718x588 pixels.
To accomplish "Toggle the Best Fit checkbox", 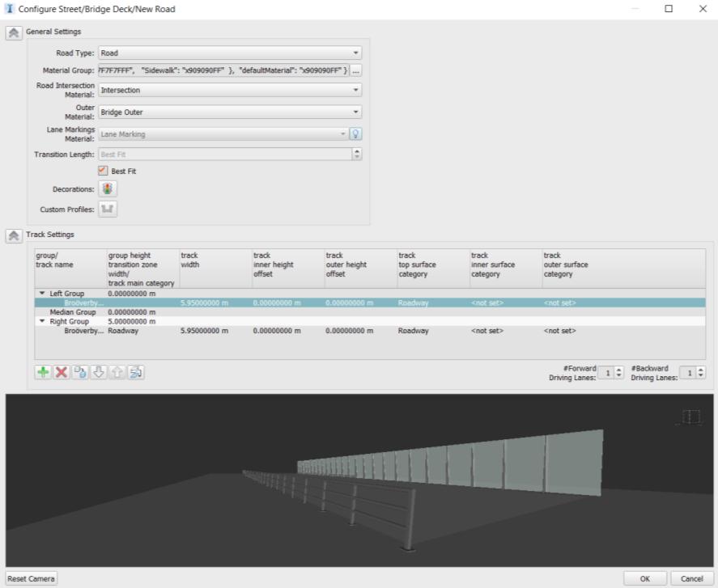I will pos(103,171).
